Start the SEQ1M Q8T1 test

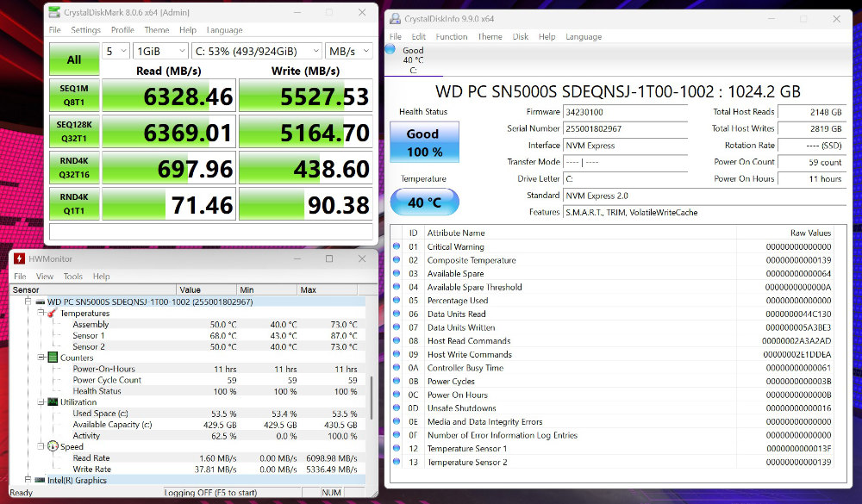tap(74, 95)
